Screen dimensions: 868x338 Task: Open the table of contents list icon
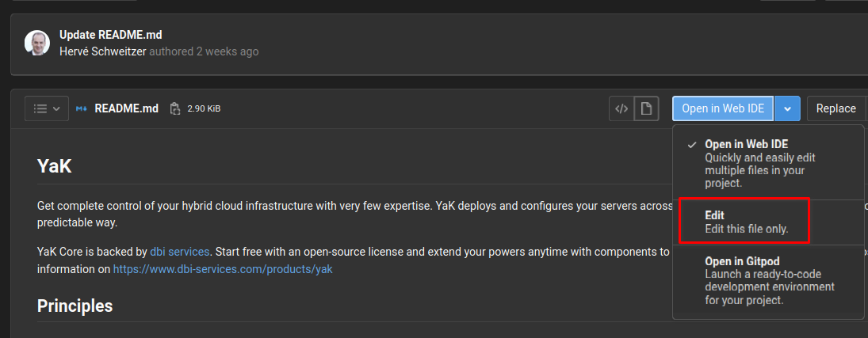(40, 108)
